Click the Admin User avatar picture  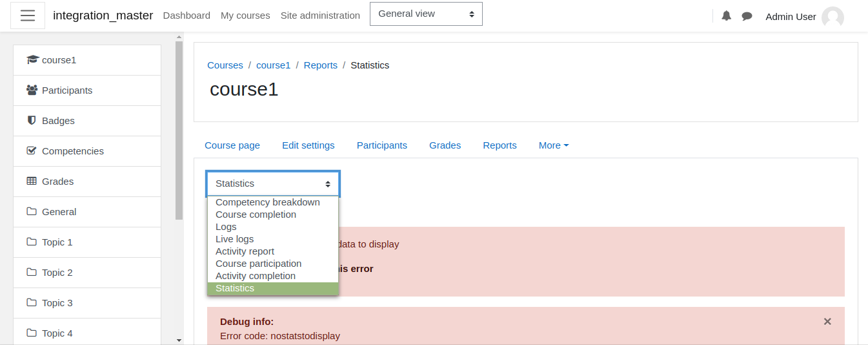[x=833, y=17]
